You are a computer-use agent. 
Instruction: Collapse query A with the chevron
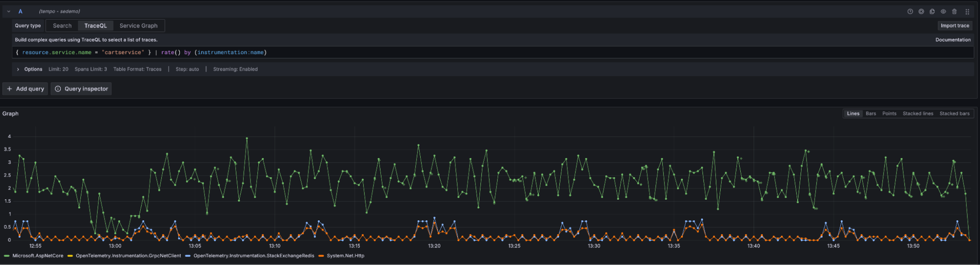[9, 11]
